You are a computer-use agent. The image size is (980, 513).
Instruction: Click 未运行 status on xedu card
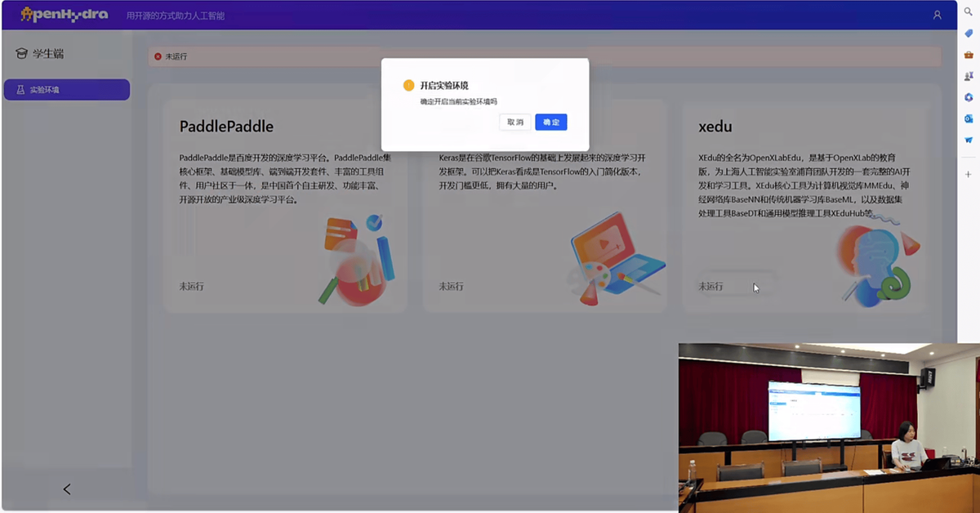pos(710,287)
